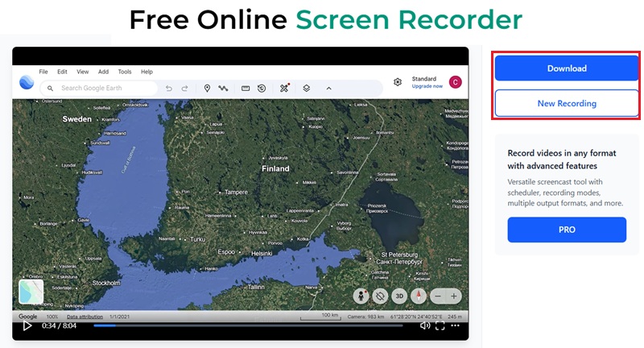Select the add placemark pin tool
The image size is (644, 348).
click(x=207, y=89)
